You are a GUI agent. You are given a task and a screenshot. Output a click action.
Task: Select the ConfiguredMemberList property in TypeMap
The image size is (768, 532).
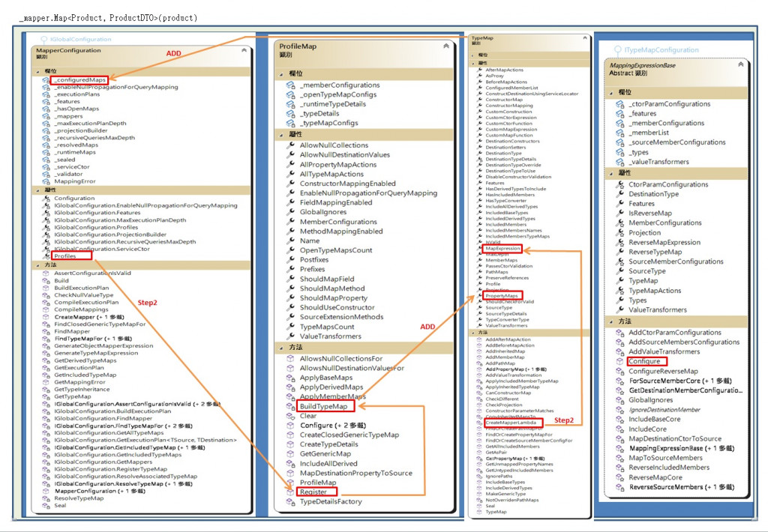[511, 88]
